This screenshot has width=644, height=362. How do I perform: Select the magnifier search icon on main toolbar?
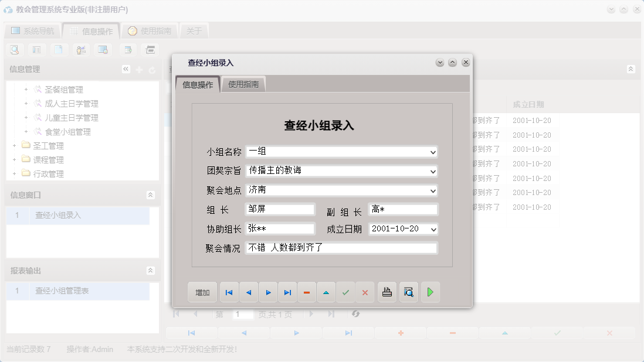point(14,50)
